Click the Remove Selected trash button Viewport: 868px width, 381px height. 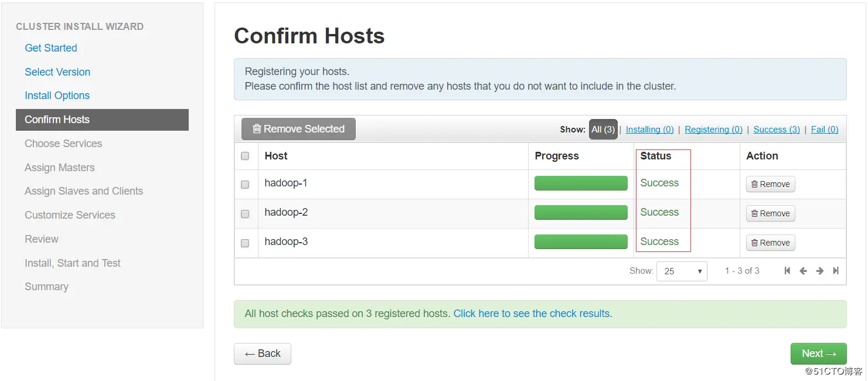point(298,129)
